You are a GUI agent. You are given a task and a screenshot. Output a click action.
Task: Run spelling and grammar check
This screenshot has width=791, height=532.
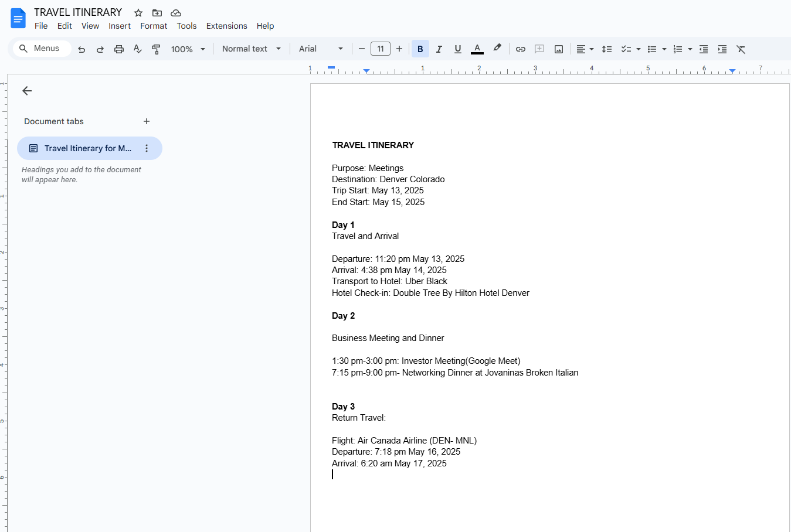(x=138, y=49)
